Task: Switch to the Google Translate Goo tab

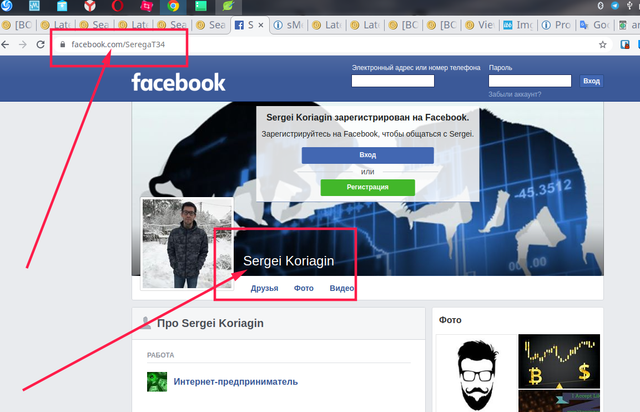Action: (x=596, y=25)
